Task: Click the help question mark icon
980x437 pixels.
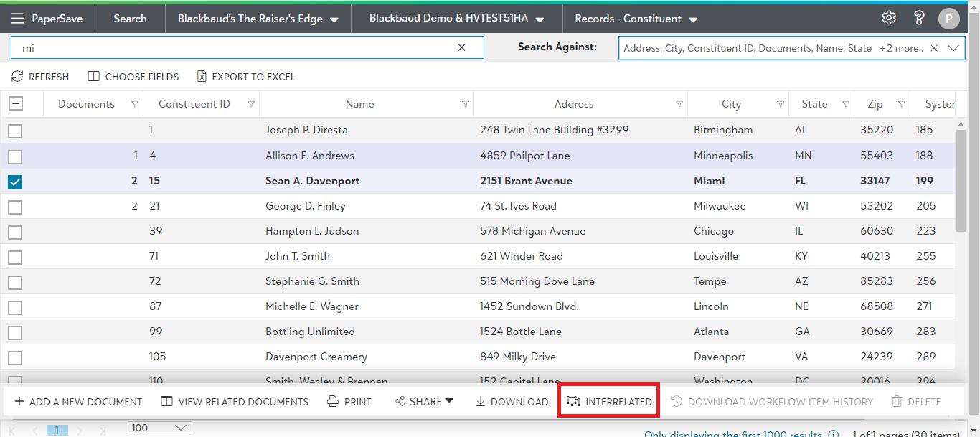Action: tap(919, 18)
